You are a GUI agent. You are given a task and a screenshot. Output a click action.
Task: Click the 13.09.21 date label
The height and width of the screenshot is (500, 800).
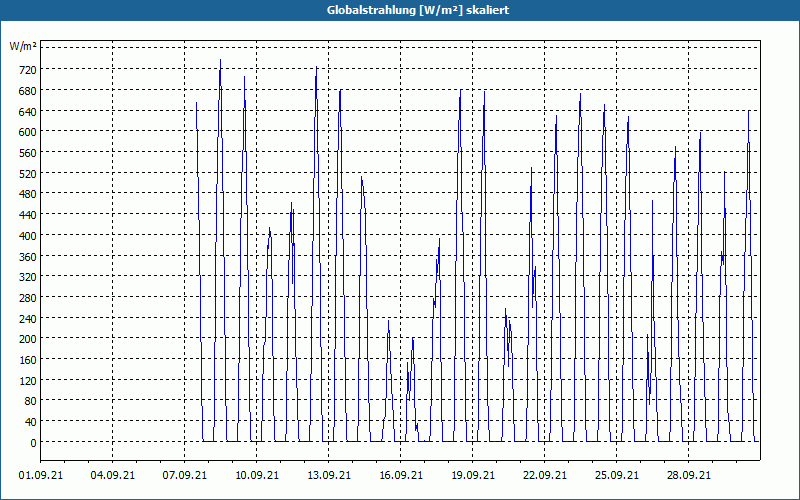point(329,476)
